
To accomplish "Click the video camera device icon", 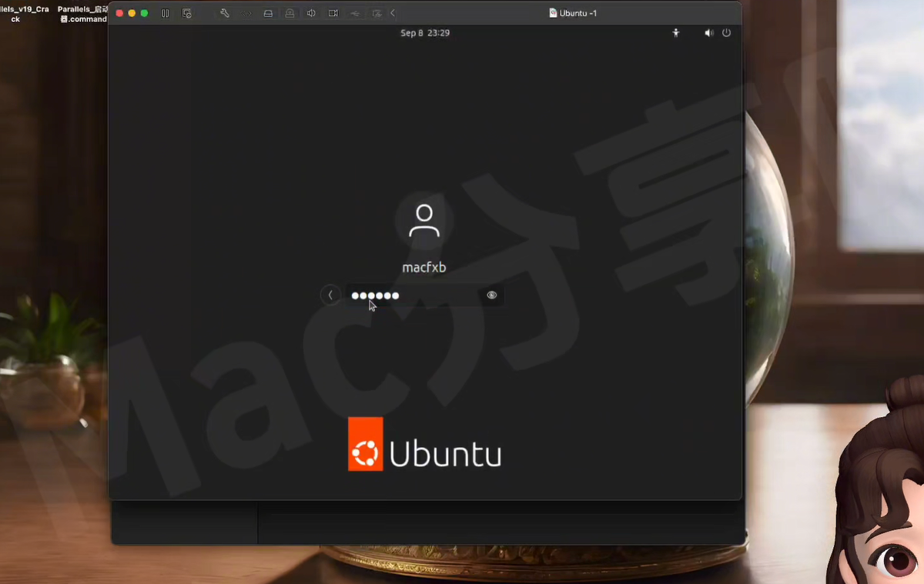I will click(333, 14).
